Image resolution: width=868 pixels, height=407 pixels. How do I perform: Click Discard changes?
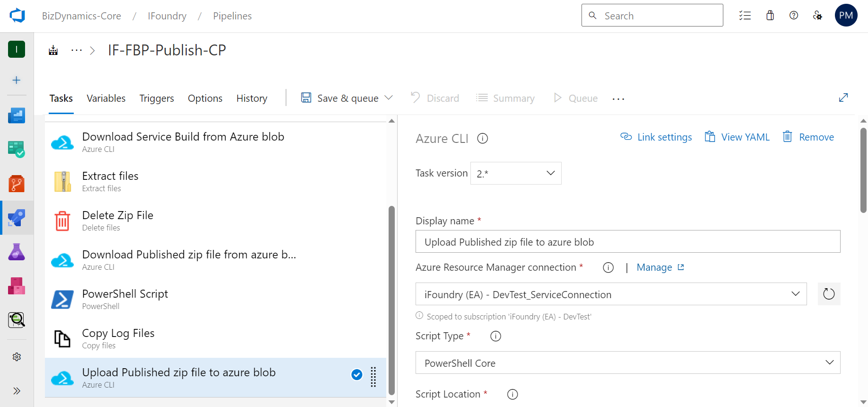coord(435,98)
